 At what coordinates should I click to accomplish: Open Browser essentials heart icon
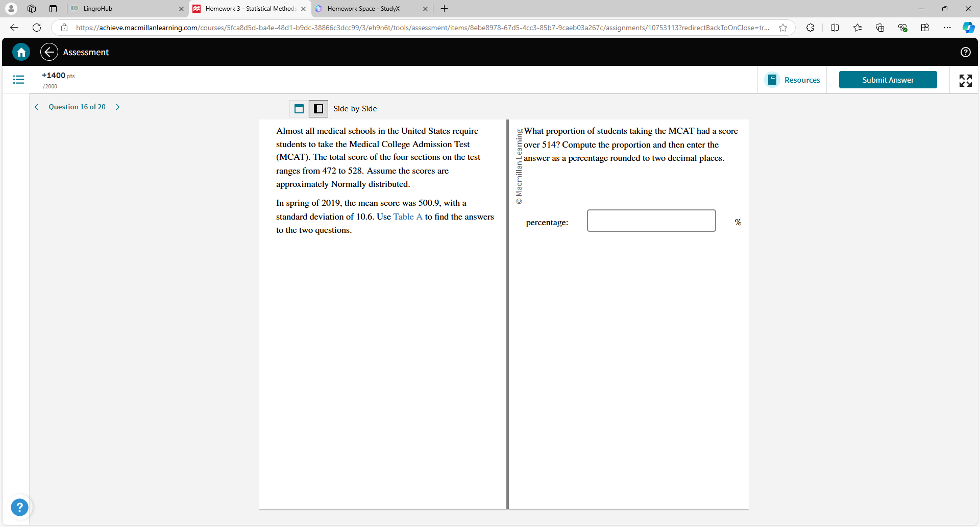902,28
